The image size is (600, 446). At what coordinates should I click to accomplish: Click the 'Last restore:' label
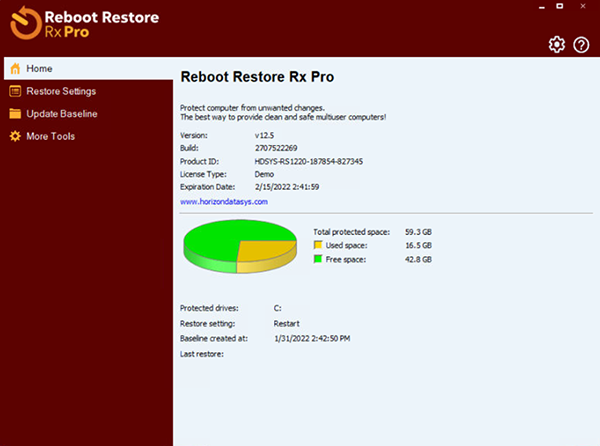tap(202, 354)
